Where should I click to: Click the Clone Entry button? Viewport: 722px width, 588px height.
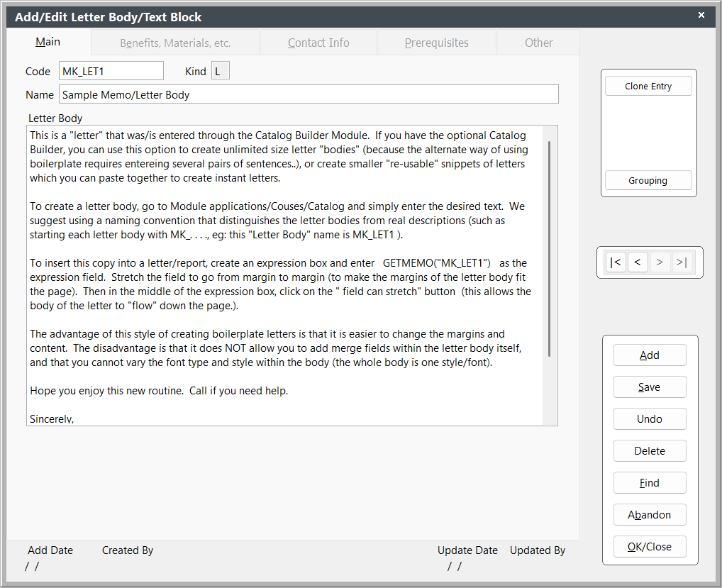coord(648,86)
